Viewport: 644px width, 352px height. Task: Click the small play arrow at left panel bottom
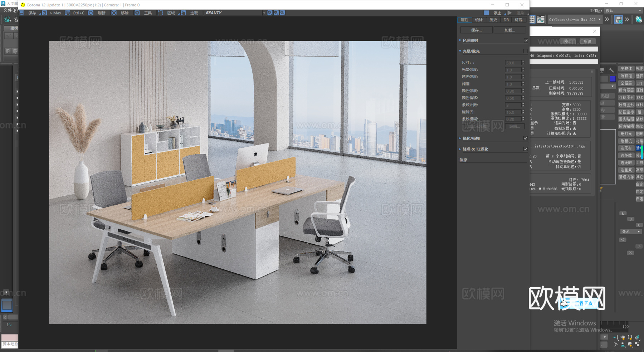pos(6,292)
